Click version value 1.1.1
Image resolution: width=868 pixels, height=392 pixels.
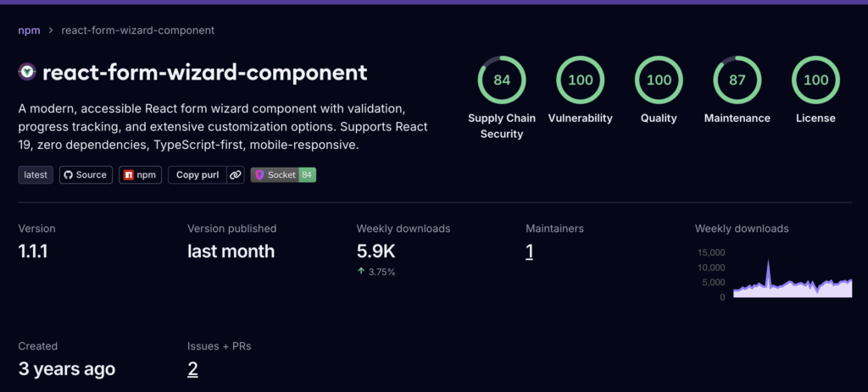(33, 251)
